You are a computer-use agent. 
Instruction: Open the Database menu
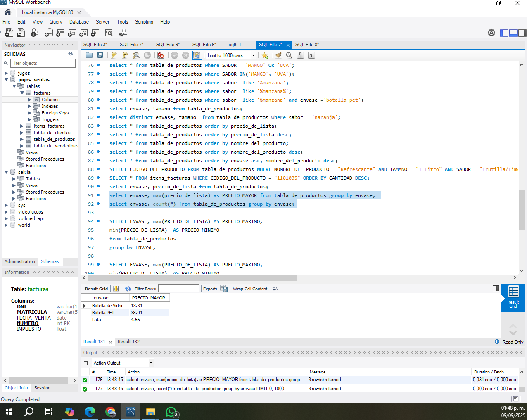(x=79, y=22)
